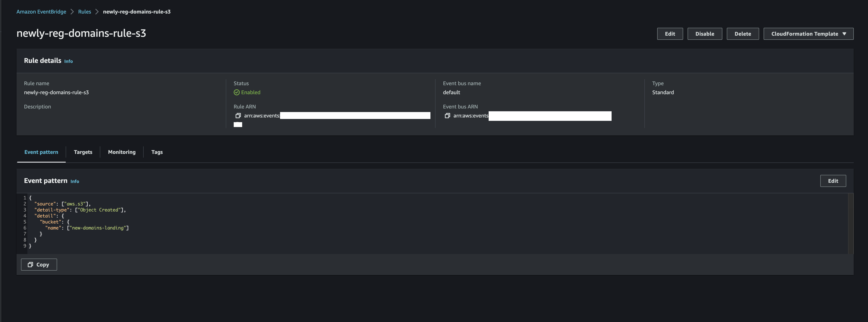
Task: Go to Amazon EventBridge breadcrumb link
Action: coord(41,12)
